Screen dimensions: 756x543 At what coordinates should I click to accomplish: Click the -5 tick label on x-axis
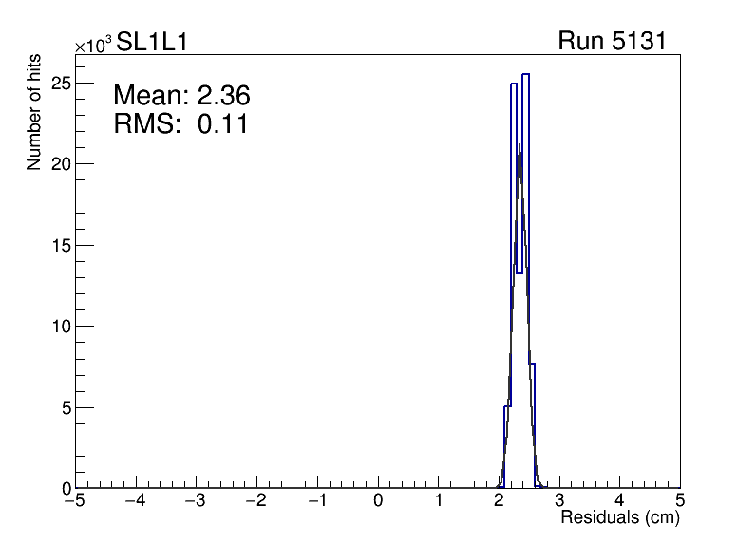(75, 500)
